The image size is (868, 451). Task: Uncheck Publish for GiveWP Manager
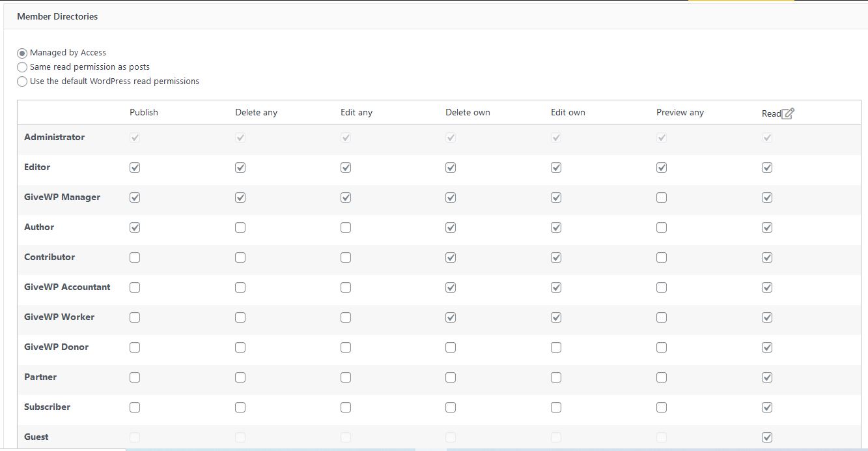135,197
